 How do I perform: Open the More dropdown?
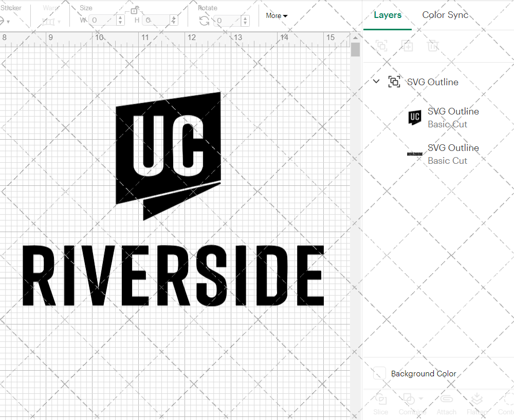277,16
